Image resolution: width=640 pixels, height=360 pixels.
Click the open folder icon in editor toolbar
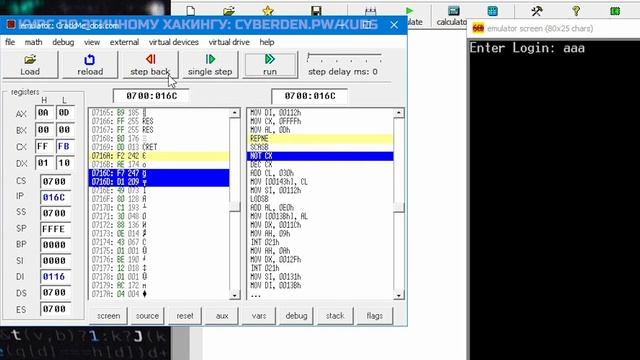tap(229, 11)
